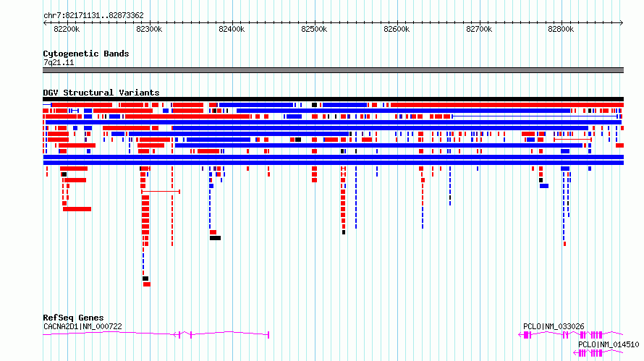Click the red capped-line variant near 82300k

coord(161,192)
